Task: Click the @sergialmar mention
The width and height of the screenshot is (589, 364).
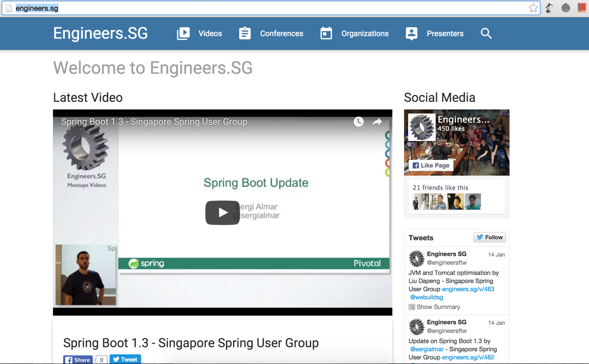Action: (427, 349)
